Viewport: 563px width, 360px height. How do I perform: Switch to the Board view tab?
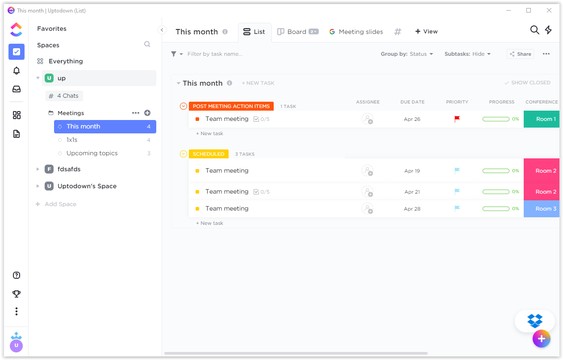coord(298,32)
